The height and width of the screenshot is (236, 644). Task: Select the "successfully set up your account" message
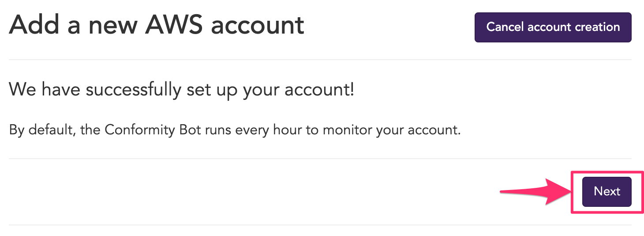tap(181, 90)
